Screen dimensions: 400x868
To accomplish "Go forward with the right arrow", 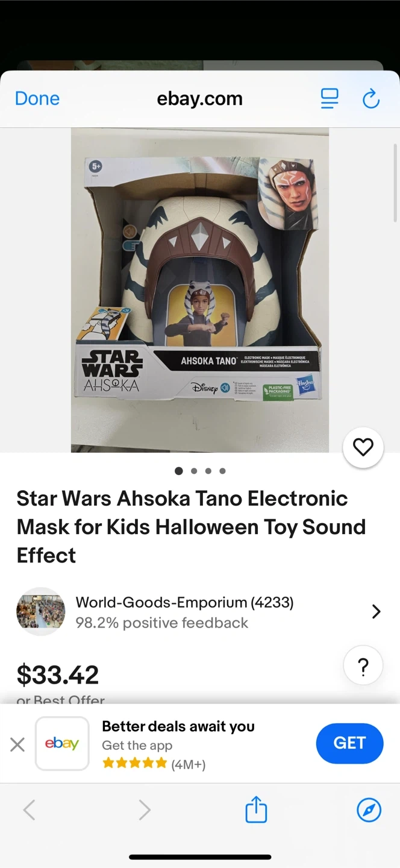I will [x=145, y=810].
